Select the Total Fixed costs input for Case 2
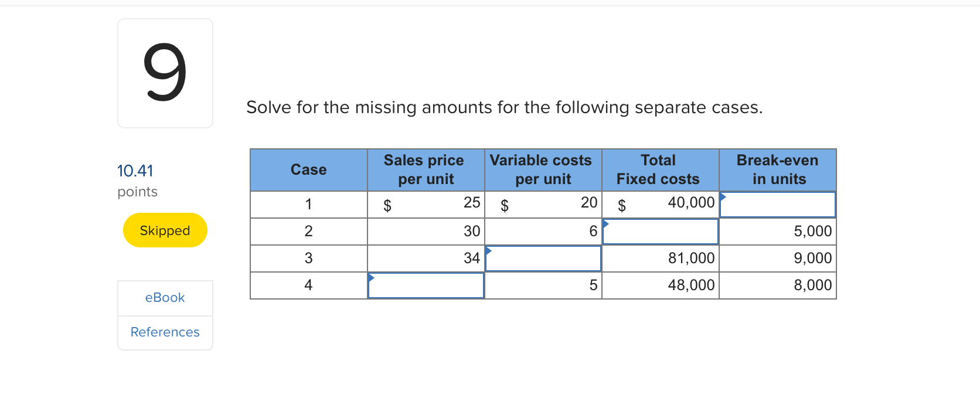Screen dimensions: 980x415 pos(660,231)
